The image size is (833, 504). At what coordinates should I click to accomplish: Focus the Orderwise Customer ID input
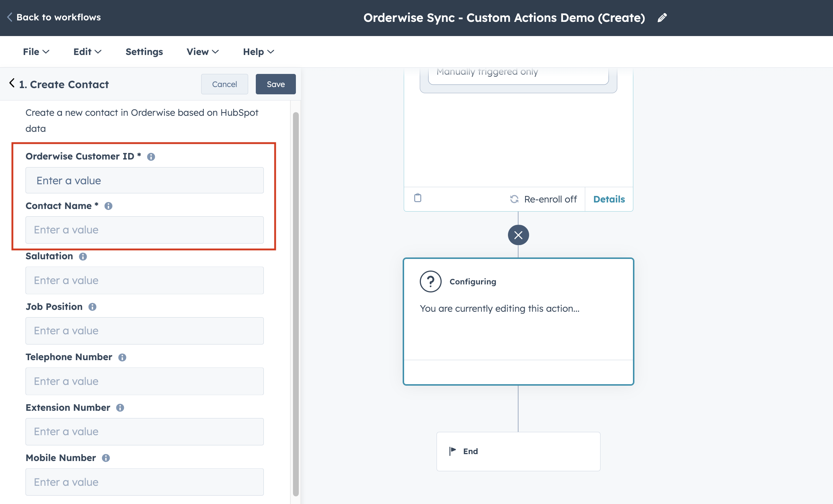pyautogui.click(x=145, y=180)
